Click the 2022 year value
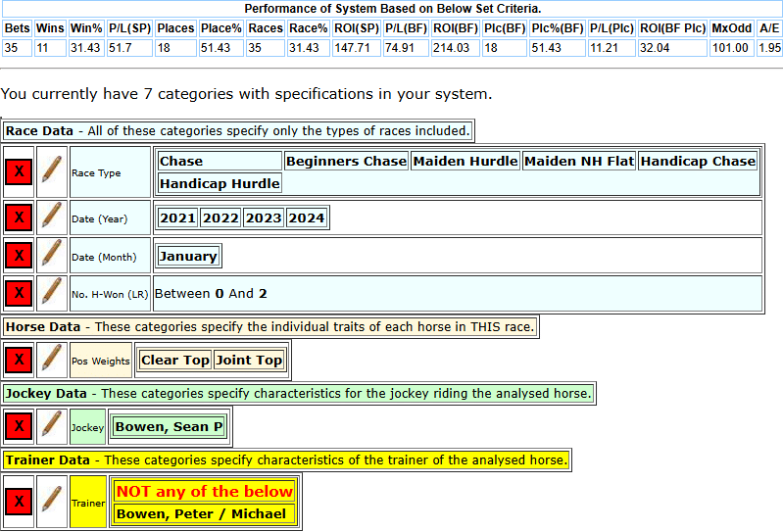 click(x=220, y=218)
